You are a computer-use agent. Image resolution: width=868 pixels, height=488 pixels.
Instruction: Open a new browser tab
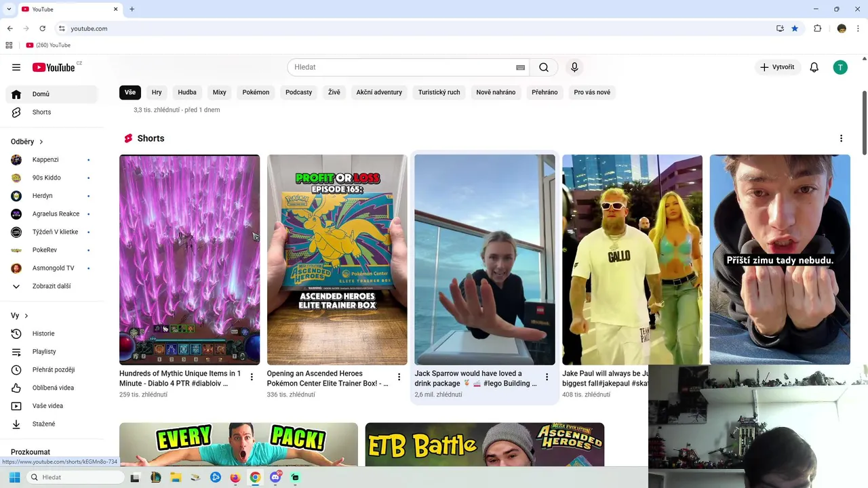coord(132,9)
